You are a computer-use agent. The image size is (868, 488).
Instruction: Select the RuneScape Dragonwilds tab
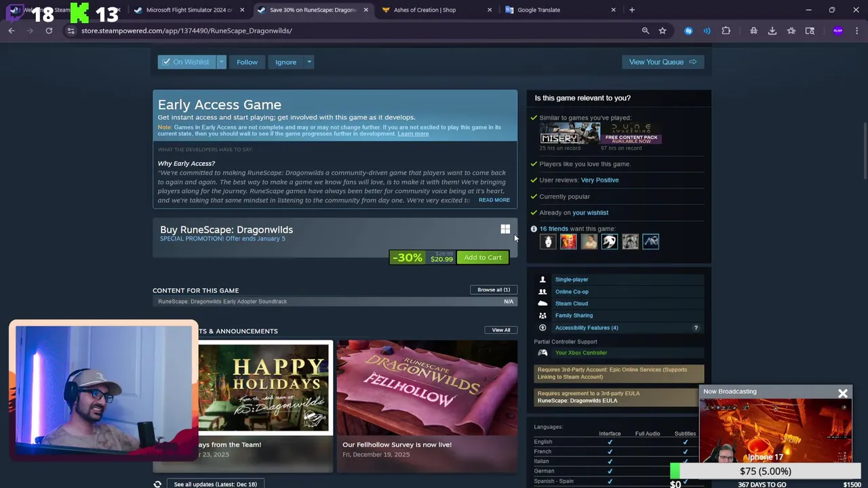[313, 10]
